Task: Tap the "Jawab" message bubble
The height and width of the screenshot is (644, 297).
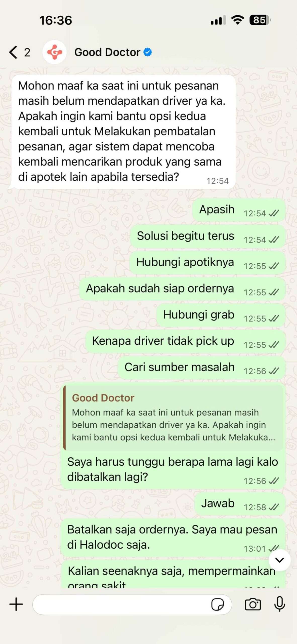Action: coord(240,504)
